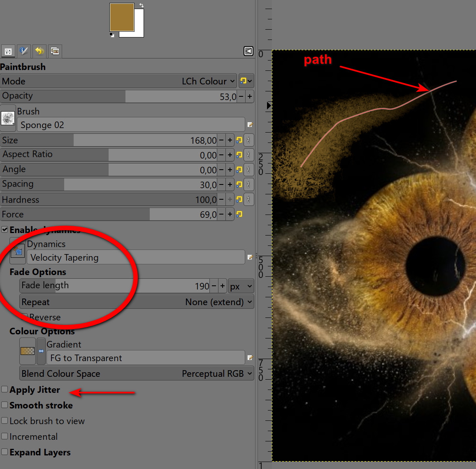Image resolution: width=476 pixels, height=469 pixels.
Task: Enable the Smooth stroke checkbox
Action: pyautogui.click(x=5, y=405)
